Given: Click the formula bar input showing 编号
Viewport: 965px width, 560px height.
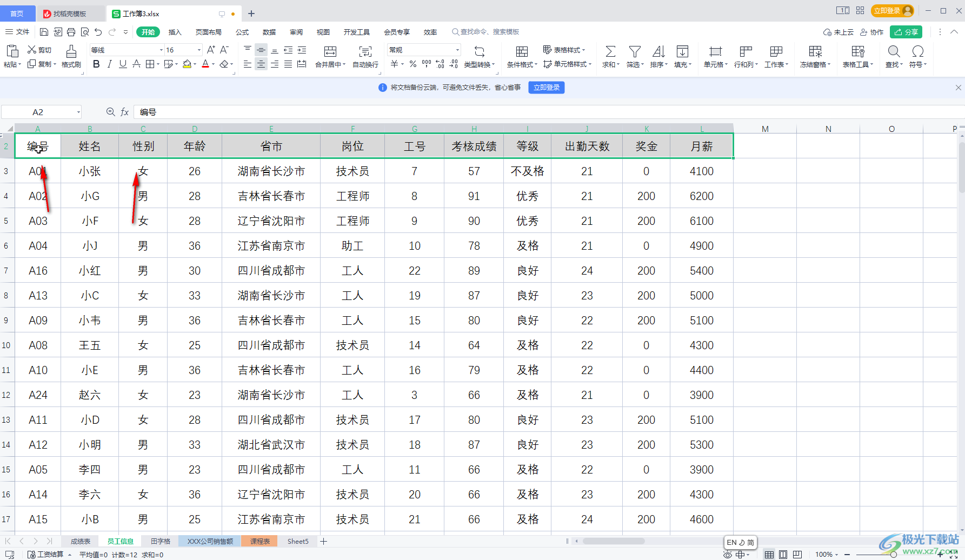Looking at the screenshot, I should (x=549, y=112).
